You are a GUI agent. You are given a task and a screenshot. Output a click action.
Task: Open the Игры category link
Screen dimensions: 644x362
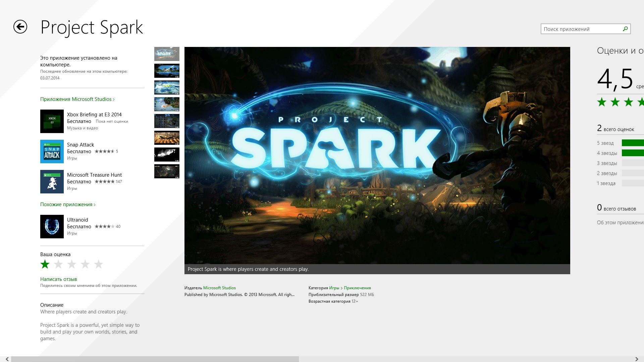[x=334, y=288]
